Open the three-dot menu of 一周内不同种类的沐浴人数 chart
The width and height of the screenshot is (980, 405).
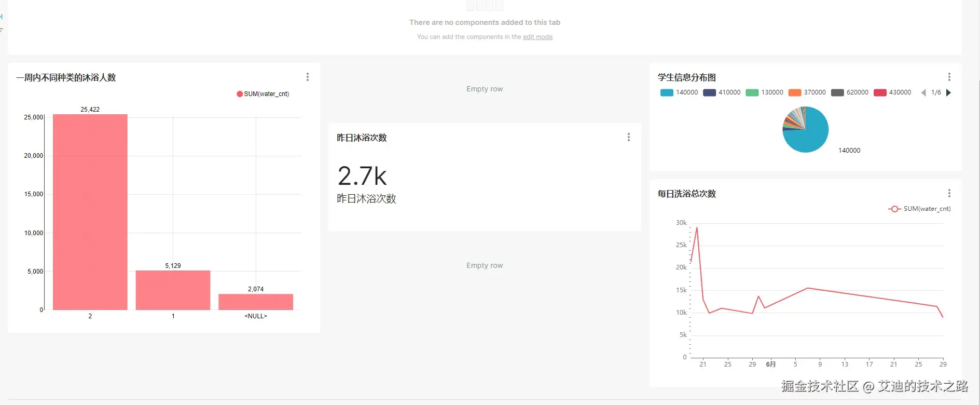tap(308, 77)
